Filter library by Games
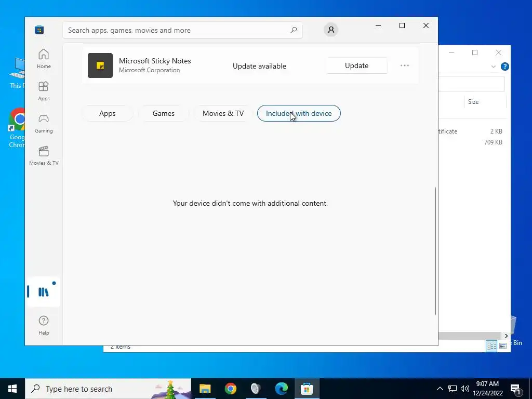The image size is (532, 399). point(164,113)
